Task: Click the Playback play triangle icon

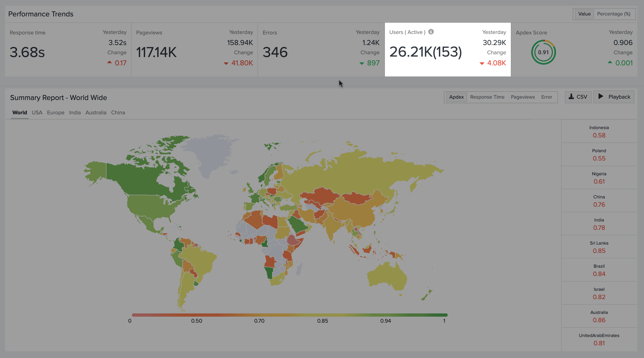Action: click(601, 96)
